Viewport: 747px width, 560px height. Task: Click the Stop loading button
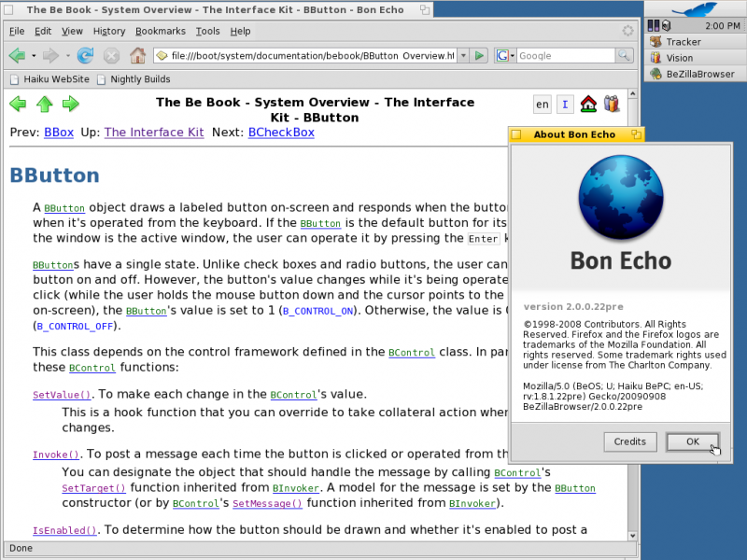(x=111, y=56)
